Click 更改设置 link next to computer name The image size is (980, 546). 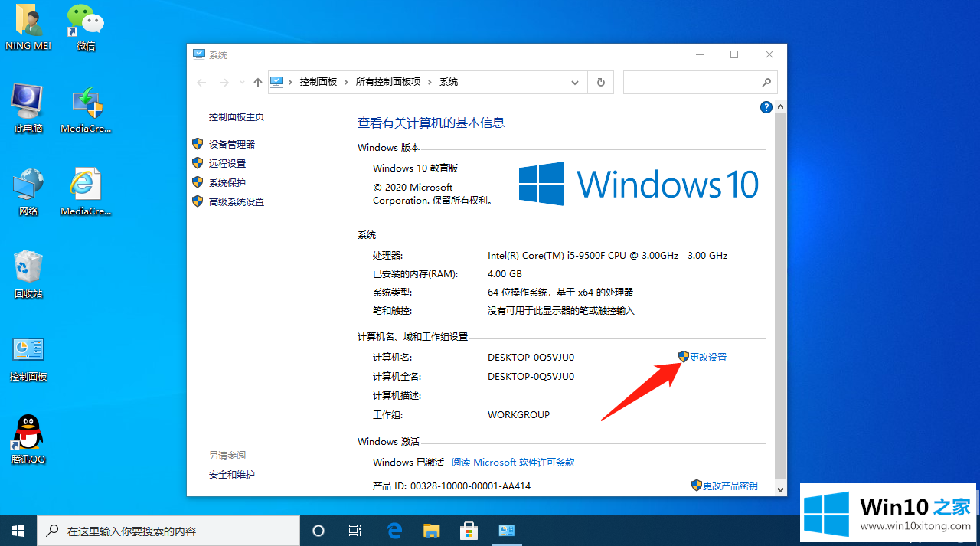[x=707, y=357]
